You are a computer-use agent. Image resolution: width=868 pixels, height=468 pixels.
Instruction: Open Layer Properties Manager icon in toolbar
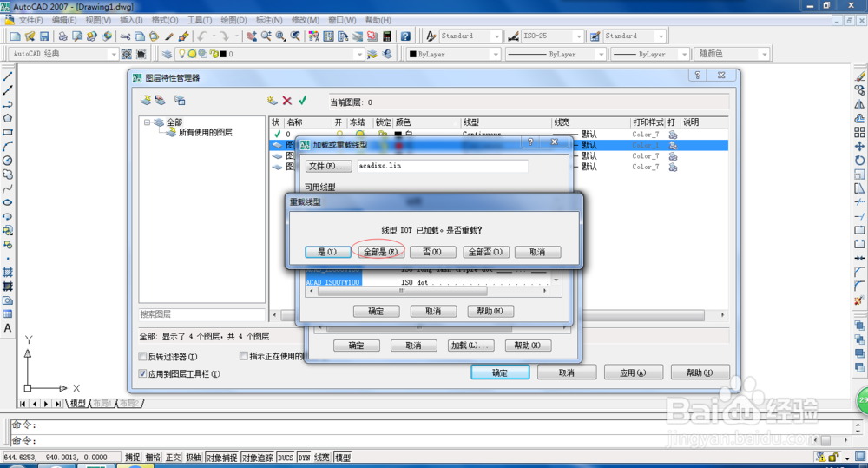167,54
